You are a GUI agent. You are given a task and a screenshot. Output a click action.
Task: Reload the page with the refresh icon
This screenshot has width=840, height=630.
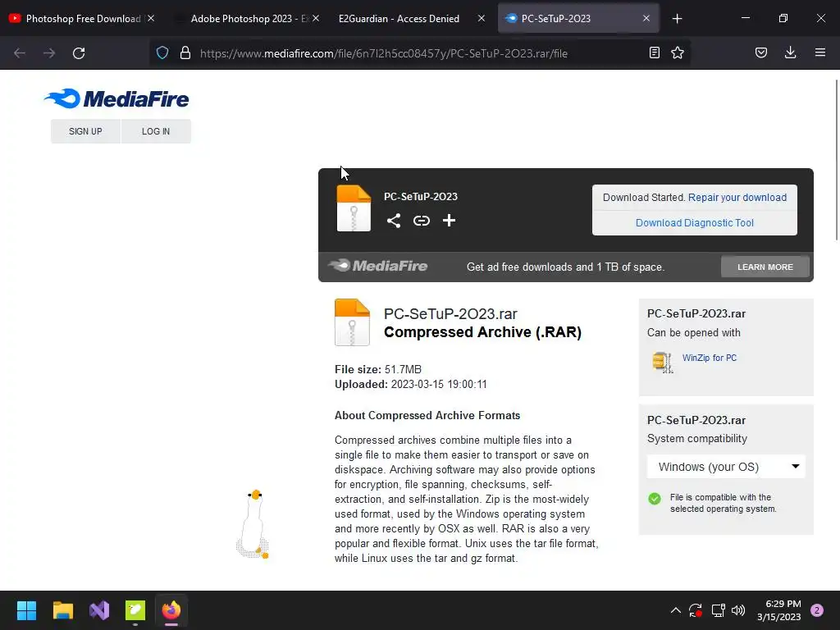pyautogui.click(x=79, y=53)
